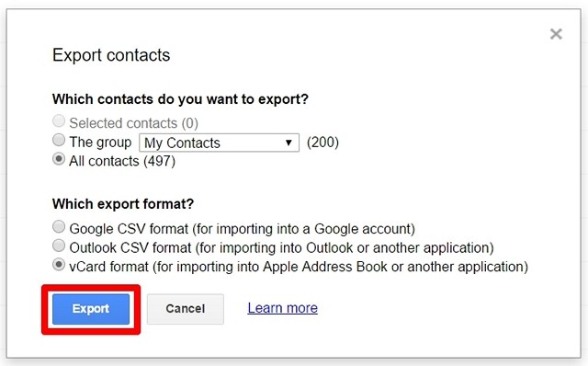This screenshot has width=588, height=366.
Task: Choose 'The group' radio button
Action: click(x=59, y=140)
